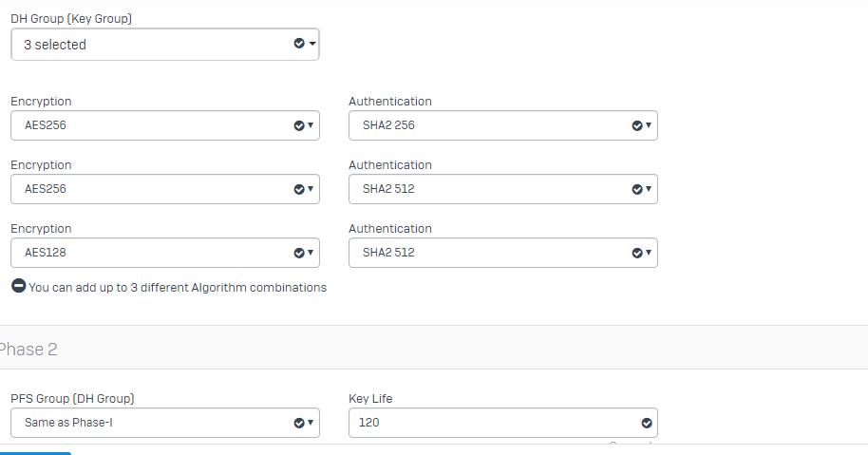Click the arrow on the Same as Phase-I dropdown
Screen dimensions: 868x455
310,423
